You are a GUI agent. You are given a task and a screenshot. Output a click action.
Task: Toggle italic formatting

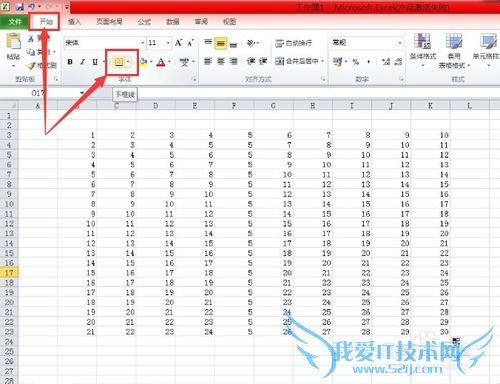pos(83,62)
